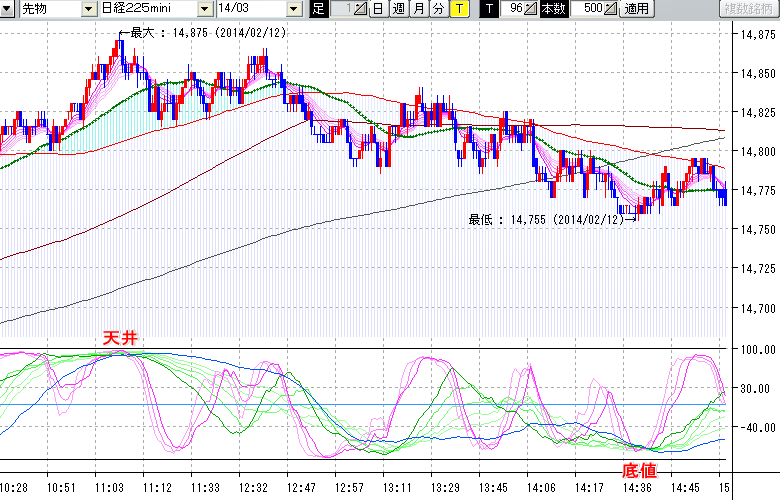Click the T value field showing 96

pyautogui.click(x=514, y=9)
